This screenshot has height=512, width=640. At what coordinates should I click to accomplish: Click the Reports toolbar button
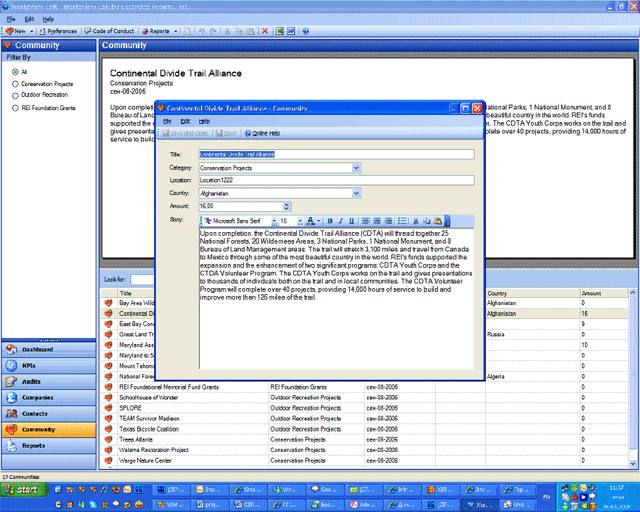click(156, 31)
